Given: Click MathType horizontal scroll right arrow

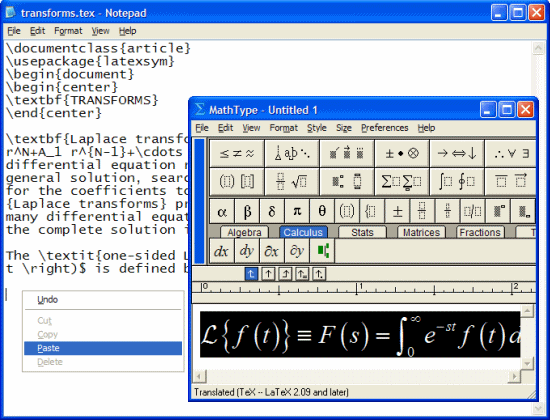Looking at the screenshot, I should (x=514, y=377).
